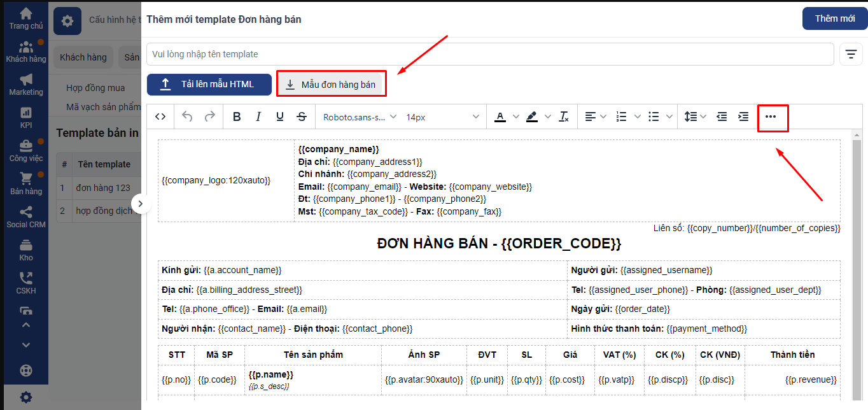Click the template name input field
Viewport: 868px width, 410px height.
click(x=490, y=54)
